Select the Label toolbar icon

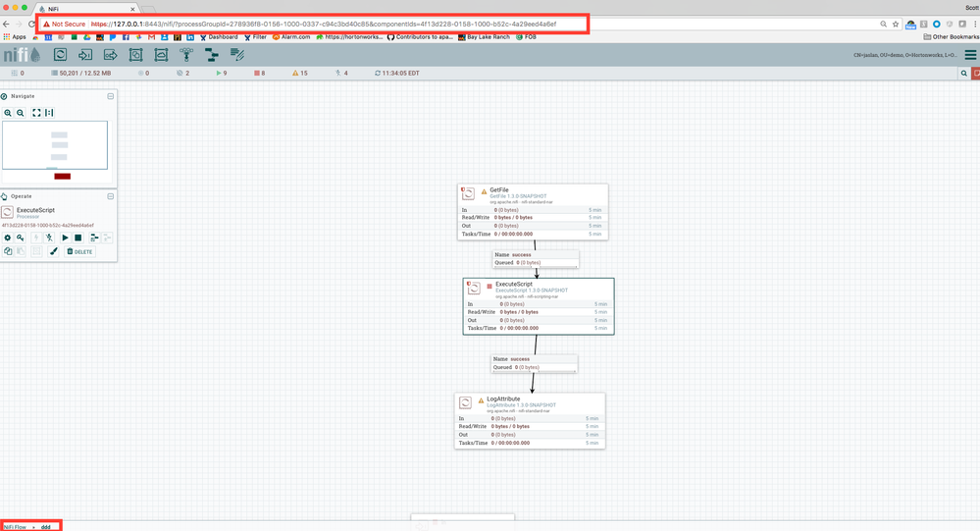click(x=236, y=55)
